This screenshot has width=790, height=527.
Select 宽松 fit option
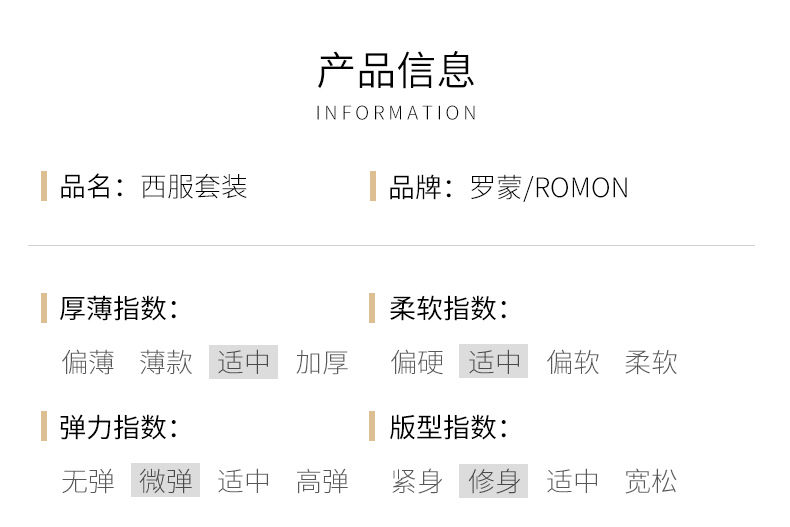[651, 481]
